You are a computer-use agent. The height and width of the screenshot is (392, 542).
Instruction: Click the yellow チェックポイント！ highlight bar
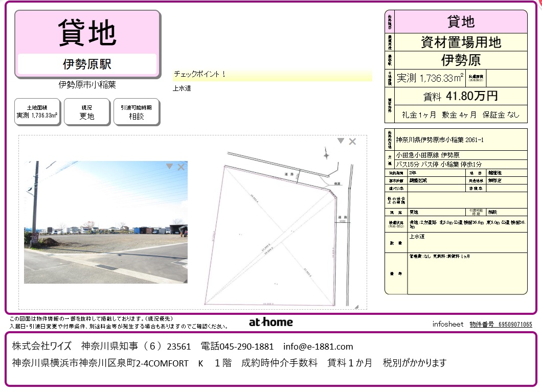pos(273,75)
